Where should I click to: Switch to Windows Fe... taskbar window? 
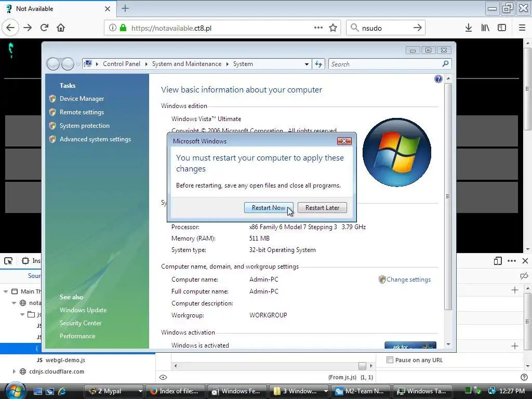coord(237,391)
